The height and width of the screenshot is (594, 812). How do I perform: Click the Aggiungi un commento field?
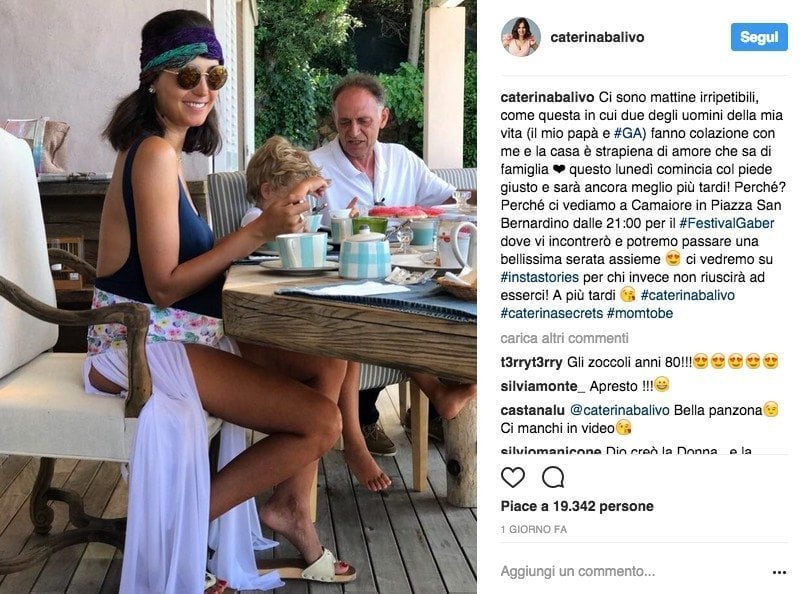632,571
